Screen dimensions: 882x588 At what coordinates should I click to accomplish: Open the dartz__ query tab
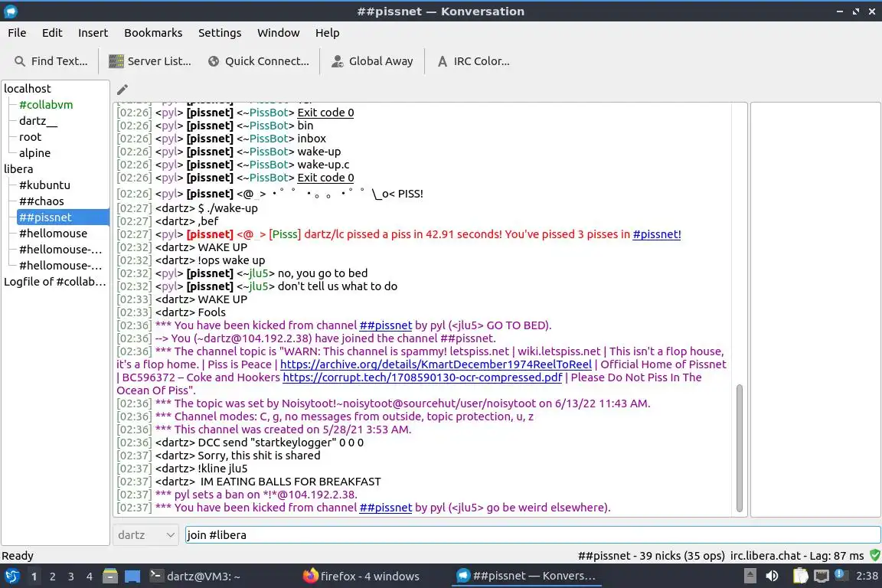(x=38, y=121)
